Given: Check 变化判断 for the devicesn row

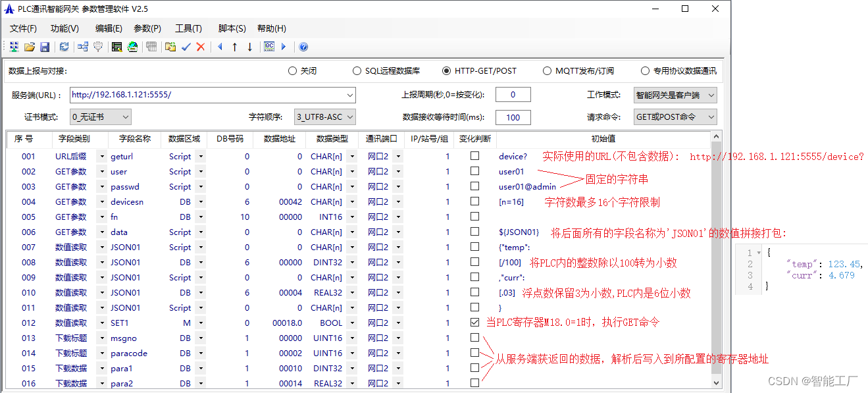Looking at the screenshot, I should [474, 201].
